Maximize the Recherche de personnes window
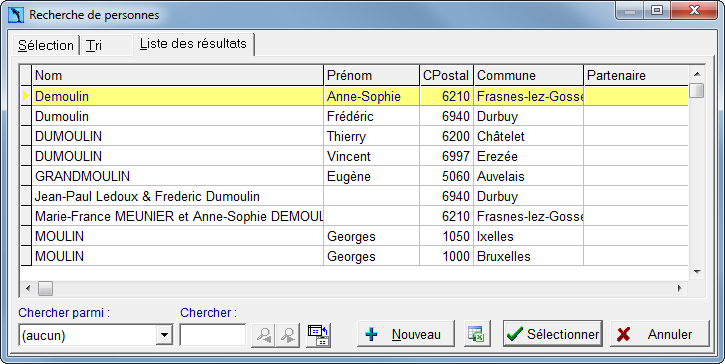Viewport: 725px width, 364px height. tap(657, 10)
